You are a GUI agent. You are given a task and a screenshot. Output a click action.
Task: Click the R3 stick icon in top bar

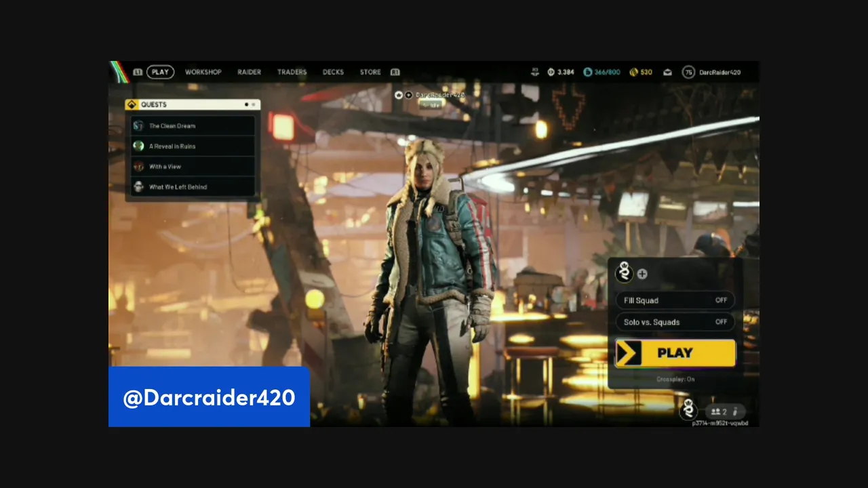535,71
